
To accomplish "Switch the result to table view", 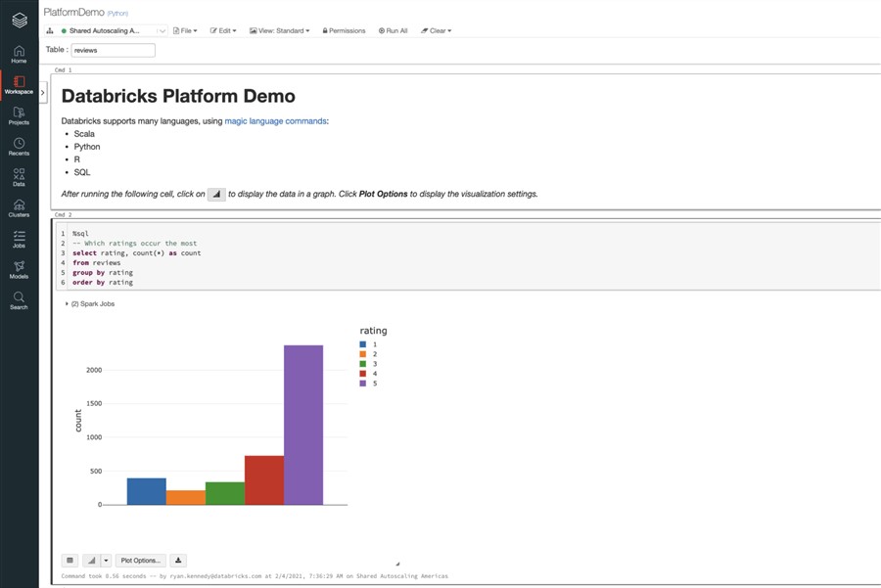I will 70,561.
